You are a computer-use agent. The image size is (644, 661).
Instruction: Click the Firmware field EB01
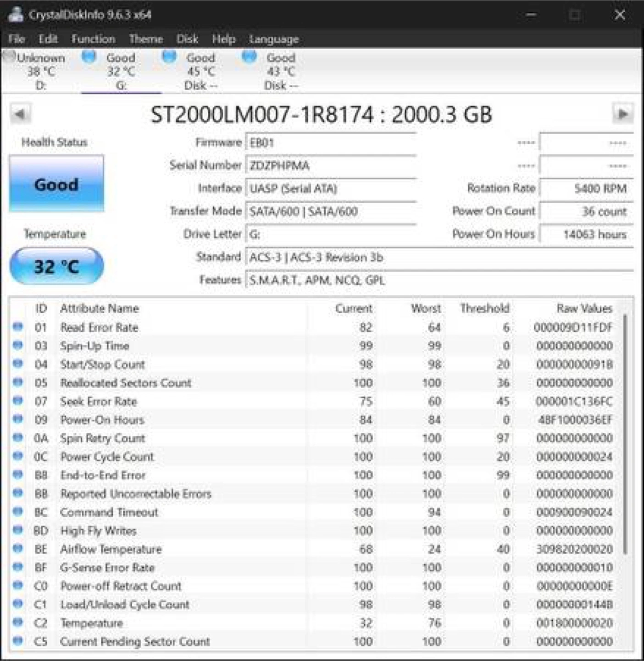(x=331, y=143)
